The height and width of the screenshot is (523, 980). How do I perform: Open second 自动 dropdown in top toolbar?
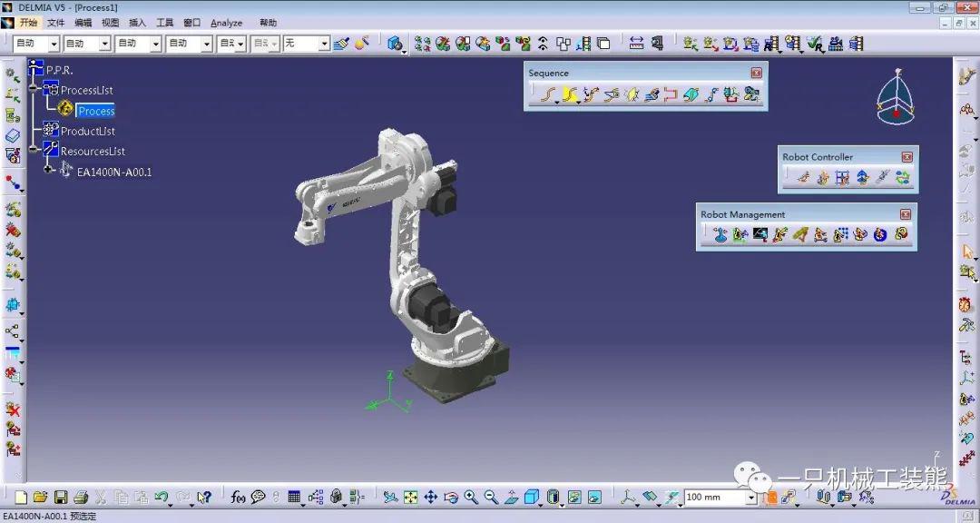pos(105,44)
